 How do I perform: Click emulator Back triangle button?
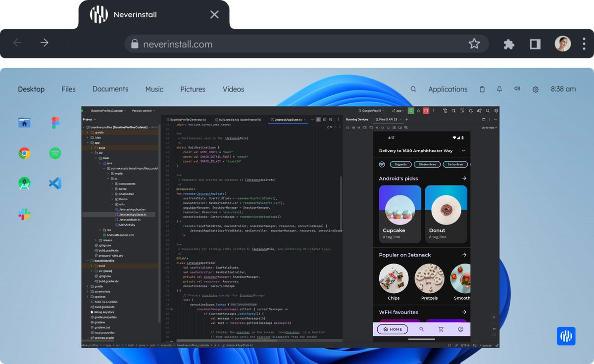pos(376,128)
